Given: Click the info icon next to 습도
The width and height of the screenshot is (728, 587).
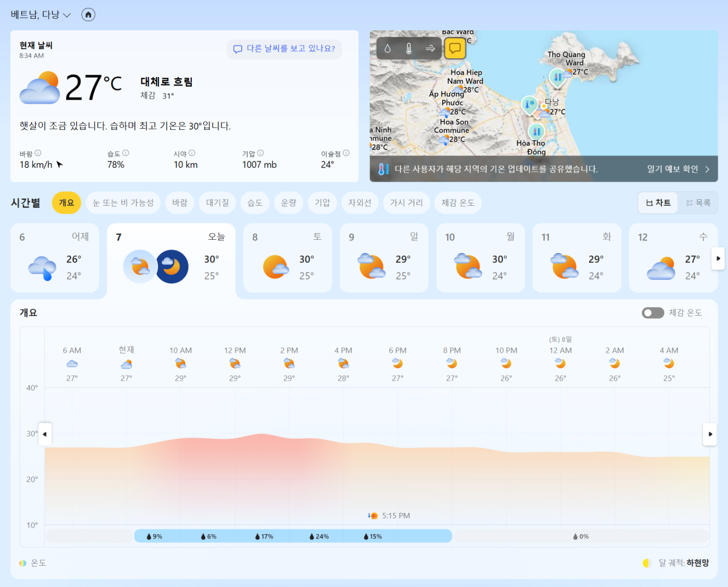Looking at the screenshot, I should tap(126, 154).
